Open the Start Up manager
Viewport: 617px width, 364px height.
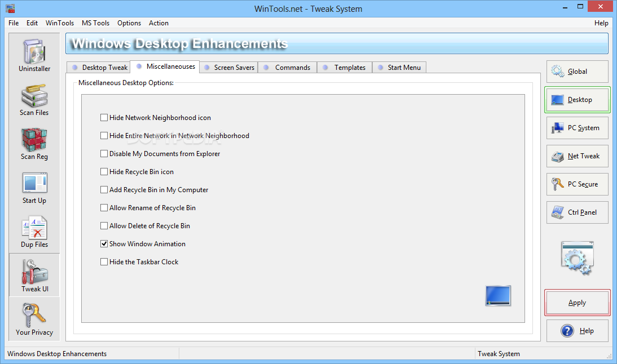tap(34, 188)
